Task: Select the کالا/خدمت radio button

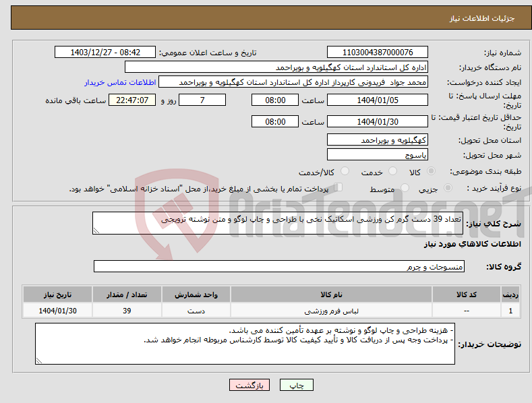Action: point(345,171)
